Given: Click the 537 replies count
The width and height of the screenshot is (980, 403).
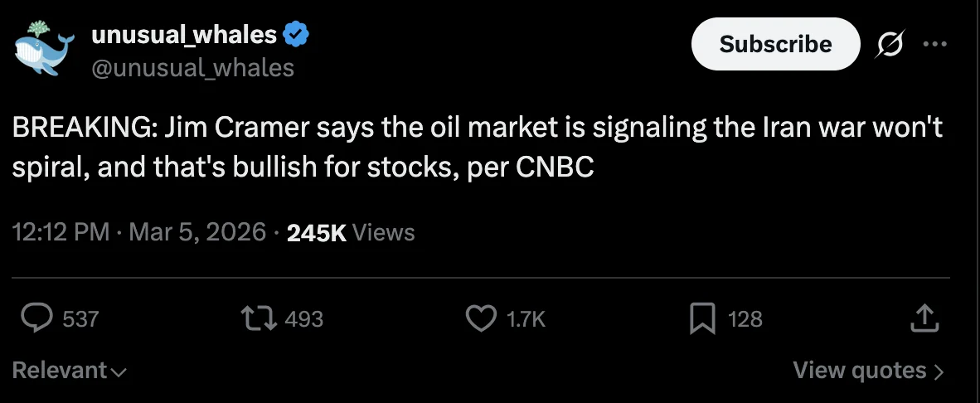Looking at the screenshot, I should tap(80, 318).
